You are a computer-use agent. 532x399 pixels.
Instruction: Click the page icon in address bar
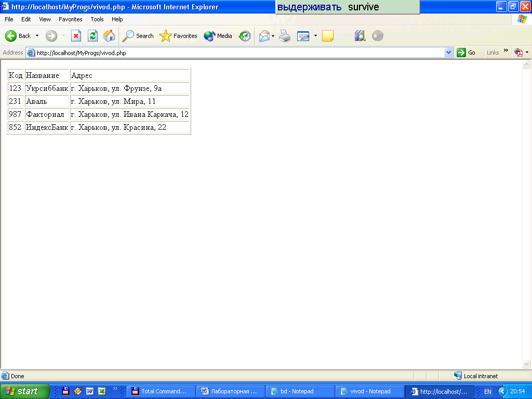(x=31, y=52)
